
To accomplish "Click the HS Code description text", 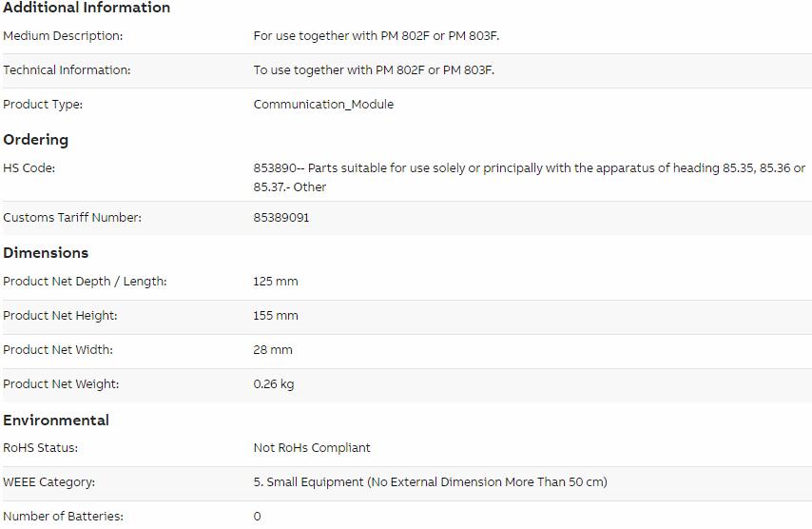I will point(530,177).
